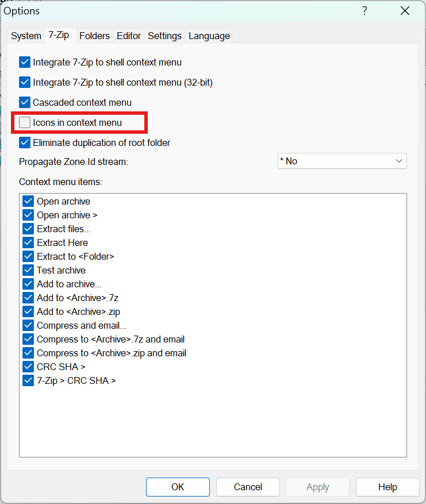Uncheck Add to archive... item
This screenshot has width=426, height=504.
(28, 284)
